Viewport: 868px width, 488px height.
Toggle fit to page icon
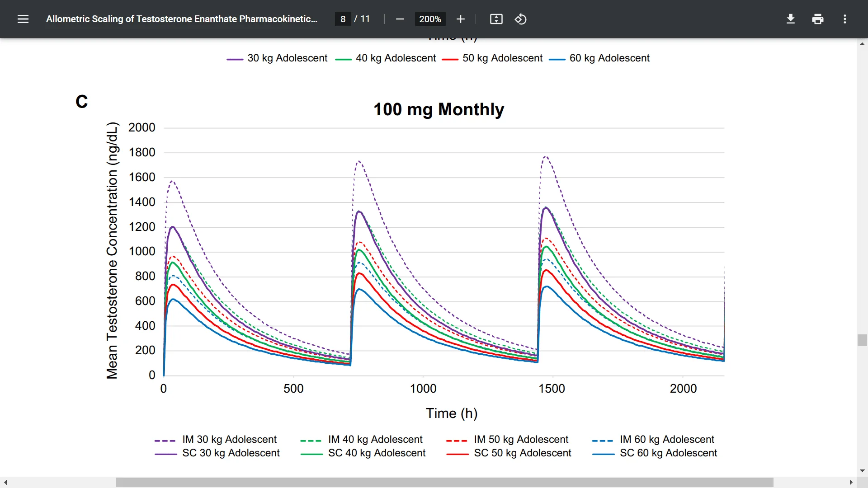click(x=496, y=19)
